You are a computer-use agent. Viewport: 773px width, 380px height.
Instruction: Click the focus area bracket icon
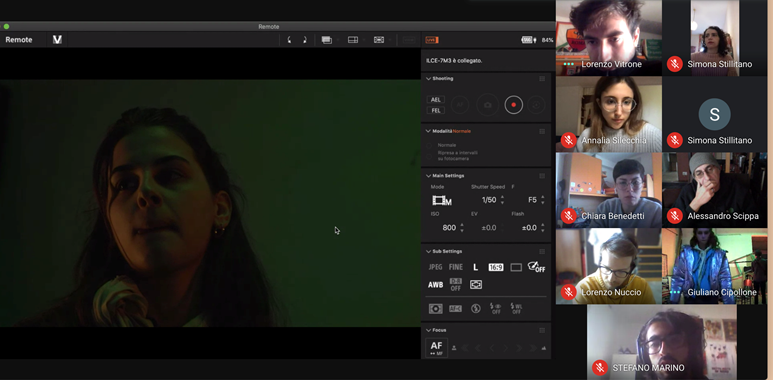pyautogui.click(x=476, y=285)
